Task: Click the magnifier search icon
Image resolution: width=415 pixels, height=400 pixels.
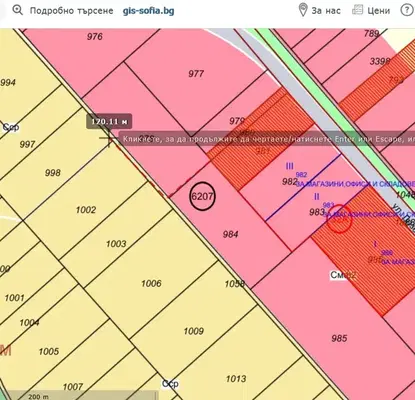Action: pos(17,11)
